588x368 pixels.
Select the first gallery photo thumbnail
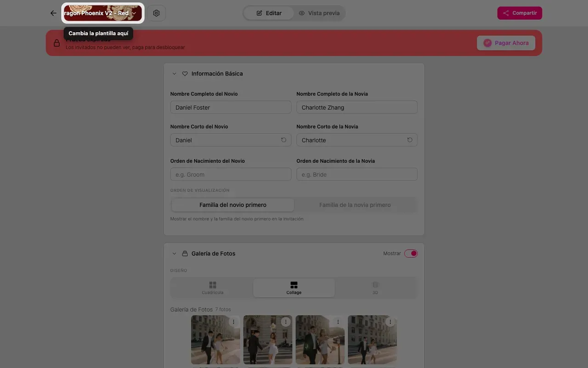(x=215, y=340)
